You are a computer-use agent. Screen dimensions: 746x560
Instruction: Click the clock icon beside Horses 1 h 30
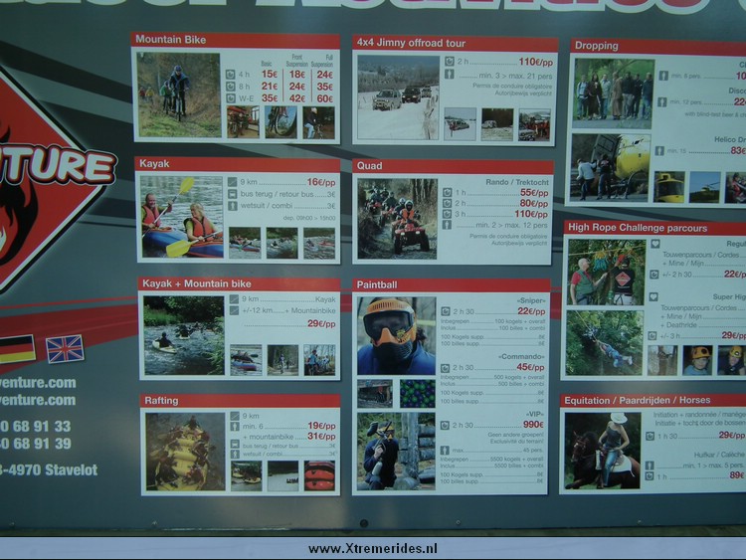pyautogui.click(x=650, y=436)
